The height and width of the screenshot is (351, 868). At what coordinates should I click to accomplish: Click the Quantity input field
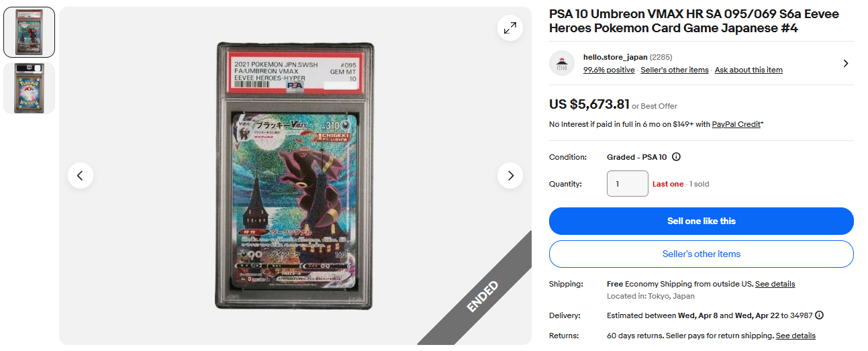pos(627,183)
